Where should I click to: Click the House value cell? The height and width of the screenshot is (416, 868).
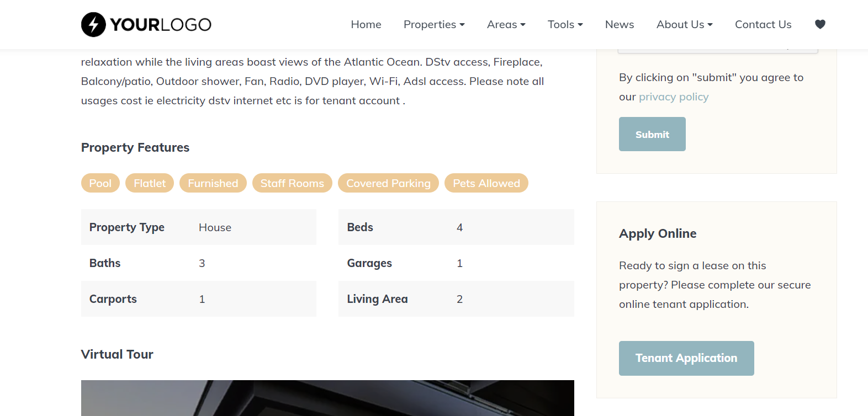click(215, 227)
